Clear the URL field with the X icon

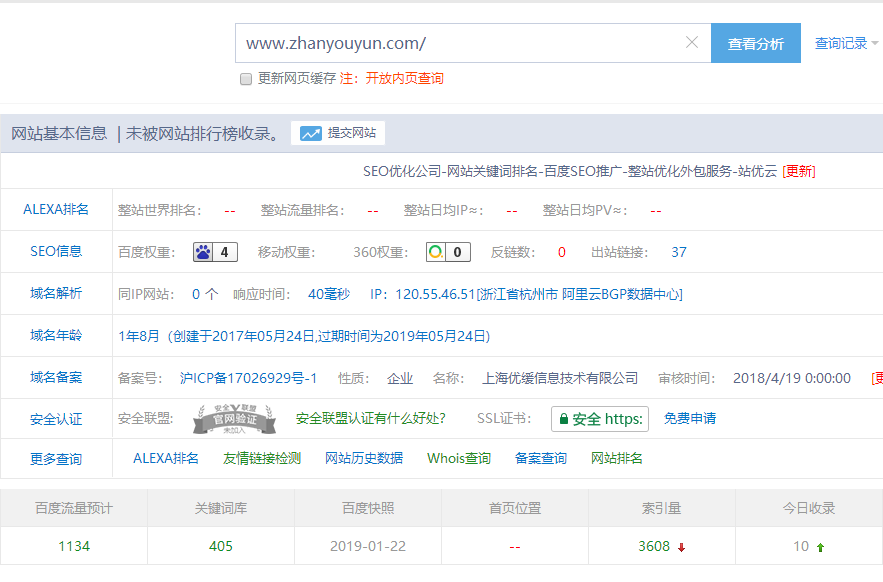(x=692, y=42)
